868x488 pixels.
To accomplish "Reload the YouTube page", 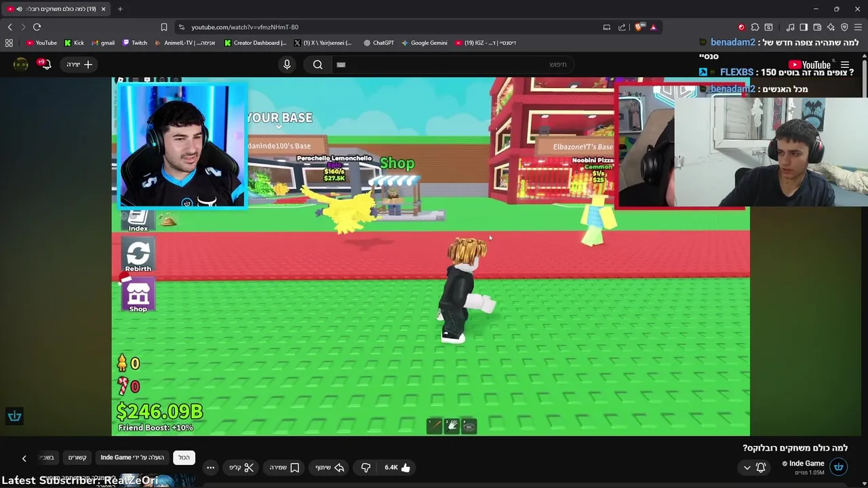I will coord(37,27).
